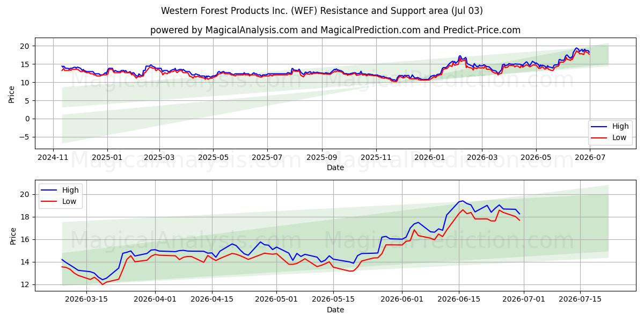Click the '2025-07' tick label on top chart

click(x=267, y=158)
